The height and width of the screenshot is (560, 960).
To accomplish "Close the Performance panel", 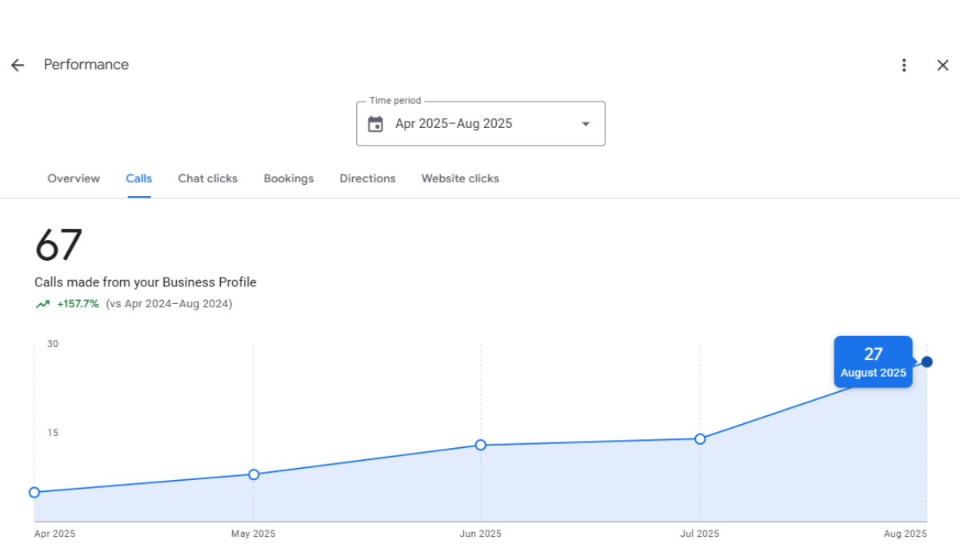I will click(942, 66).
